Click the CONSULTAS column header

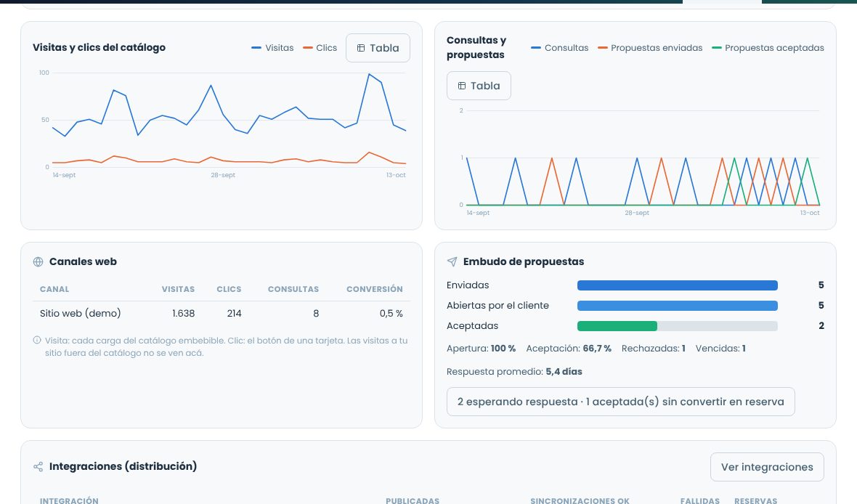pyautogui.click(x=293, y=289)
